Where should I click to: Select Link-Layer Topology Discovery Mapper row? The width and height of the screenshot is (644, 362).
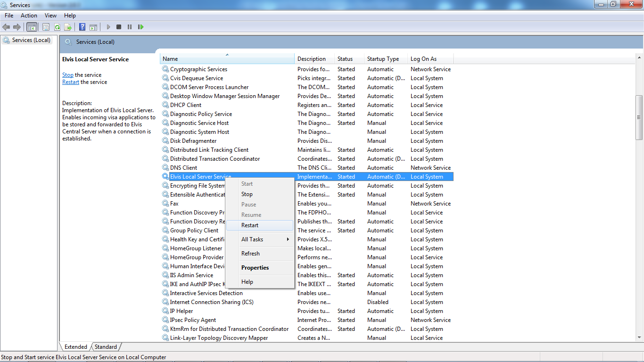[307, 338]
